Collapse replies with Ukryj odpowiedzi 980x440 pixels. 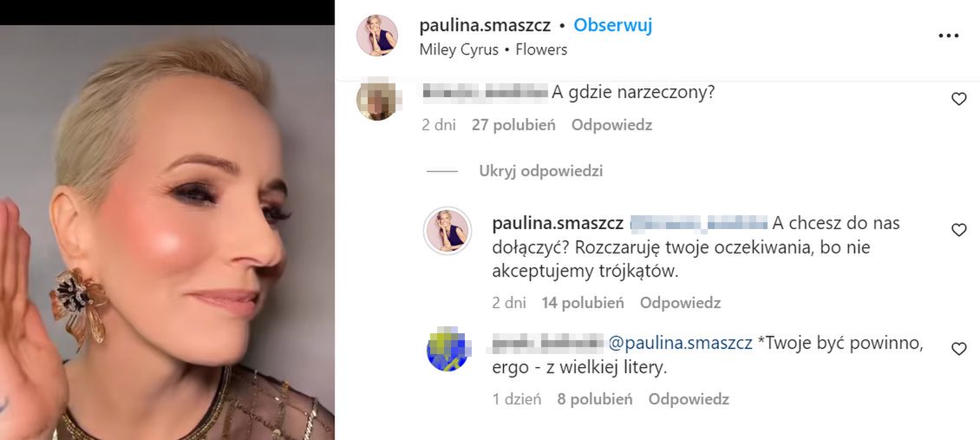coord(540,171)
